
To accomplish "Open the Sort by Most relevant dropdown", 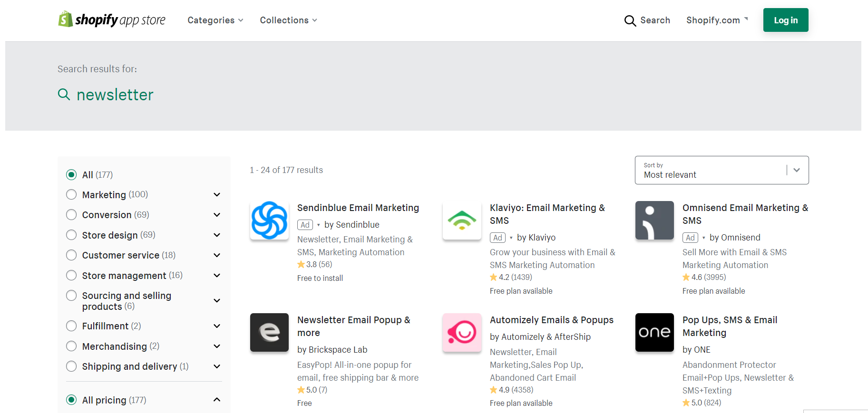I will click(722, 170).
